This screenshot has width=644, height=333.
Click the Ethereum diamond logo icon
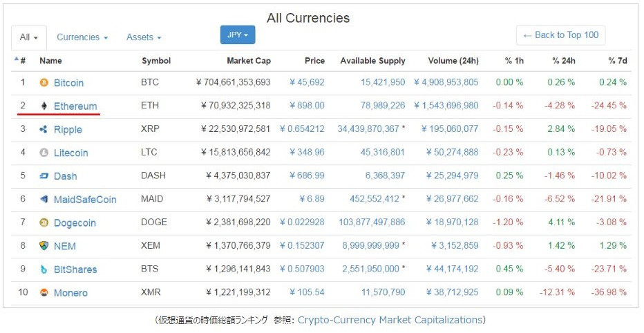coord(44,106)
